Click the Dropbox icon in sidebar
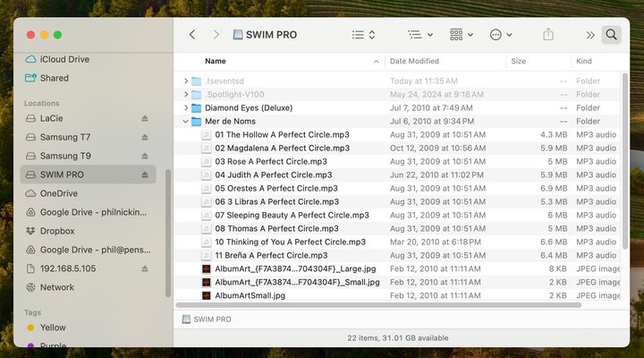The height and width of the screenshot is (358, 644). (30, 231)
